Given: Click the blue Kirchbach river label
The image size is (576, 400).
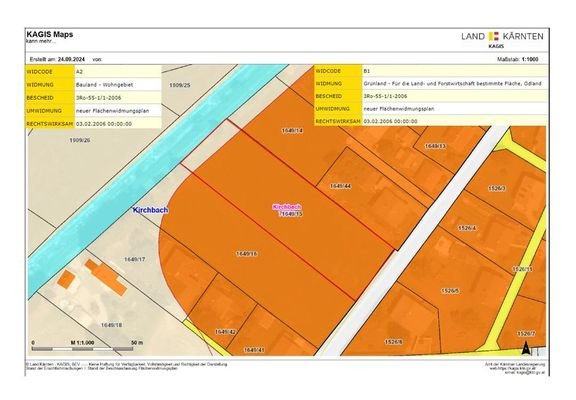Looking at the screenshot, I should click(150, 210).
